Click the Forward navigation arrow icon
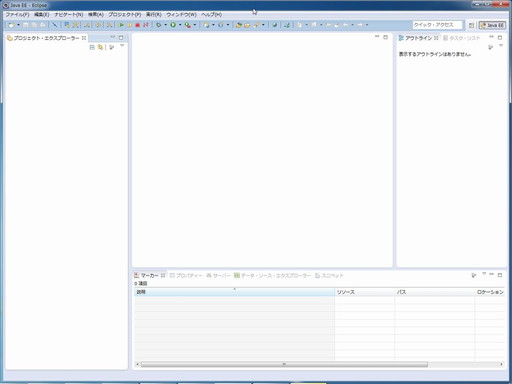This screenshot has height=384, width=512. pyautogui.click(x=360, y=25)
